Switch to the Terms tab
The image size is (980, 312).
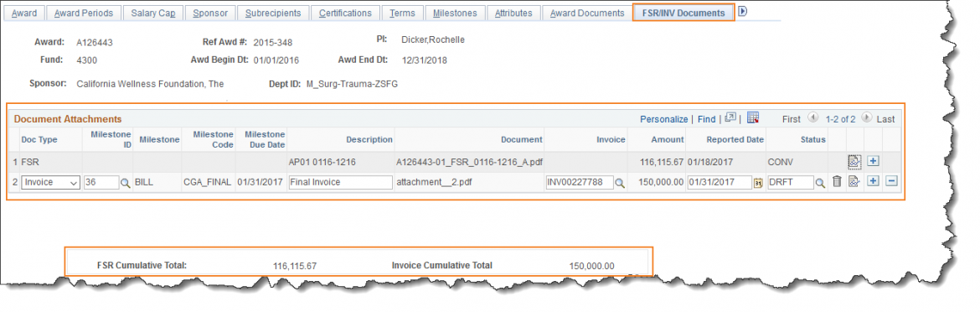pos(402,13)
